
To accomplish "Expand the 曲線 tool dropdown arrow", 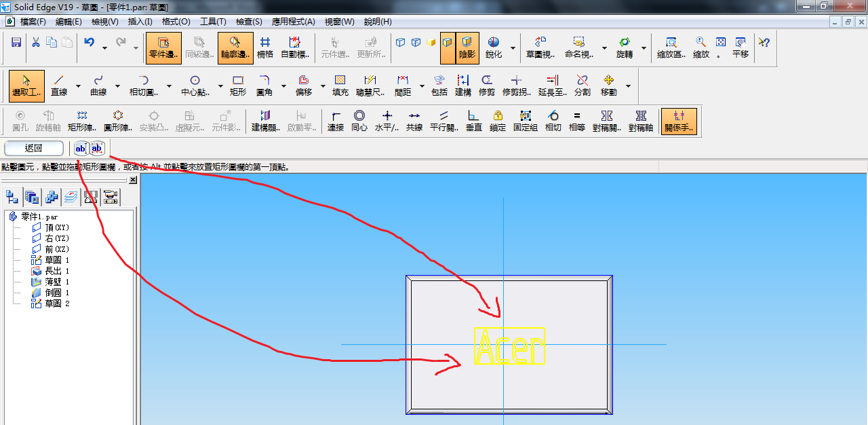I will pos(117,86).
